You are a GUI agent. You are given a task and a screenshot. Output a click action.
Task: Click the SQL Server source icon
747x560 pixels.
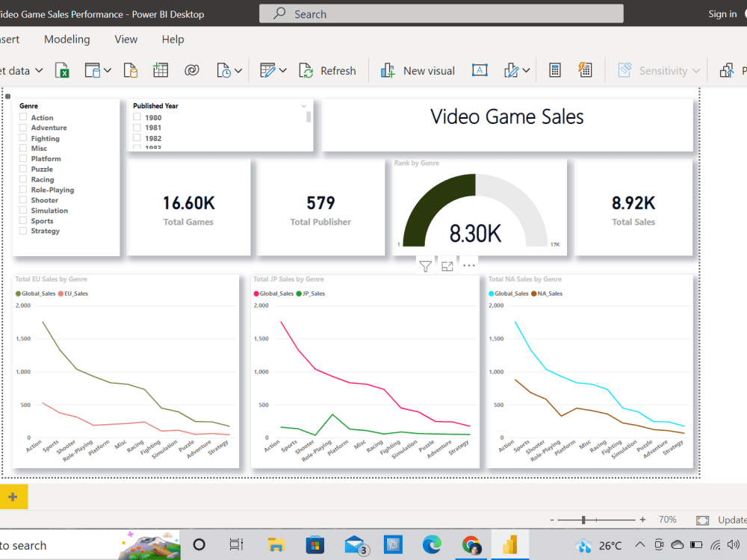pos(131,70)
